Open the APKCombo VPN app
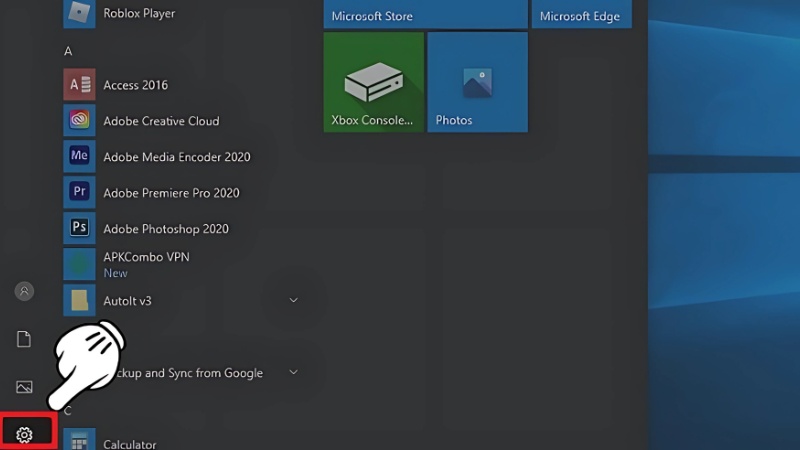Viewport: 800px width, 450px height. click(145, 258)
